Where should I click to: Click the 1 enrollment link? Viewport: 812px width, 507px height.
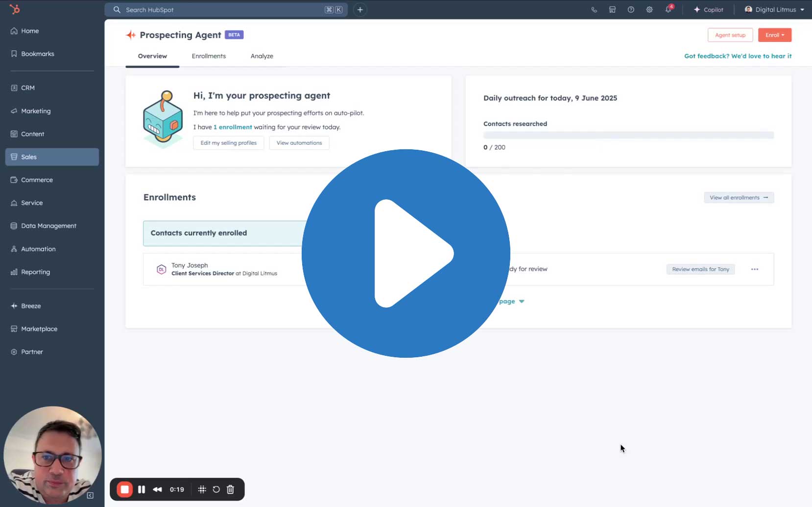[233, 127]
